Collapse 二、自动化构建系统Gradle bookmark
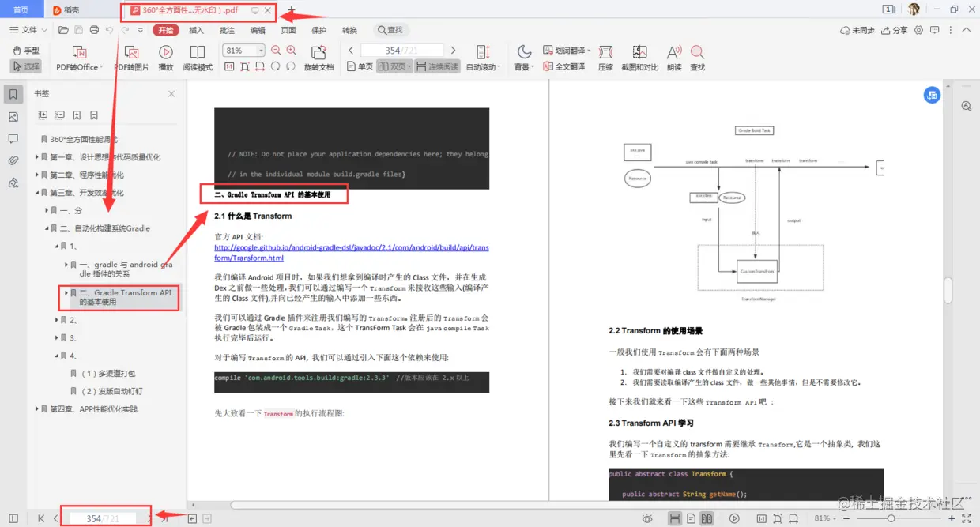980x527 pixels. (47, 228)
